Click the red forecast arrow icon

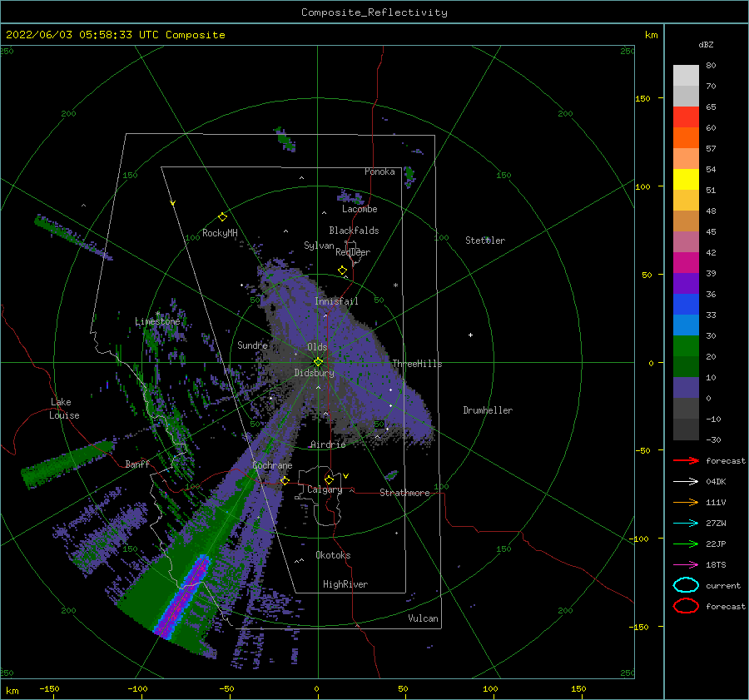coord(686,460)
